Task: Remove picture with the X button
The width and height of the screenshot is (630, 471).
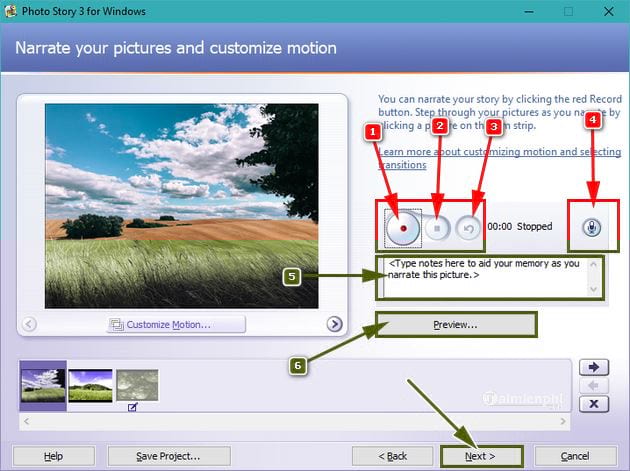Action: [594, 404]
